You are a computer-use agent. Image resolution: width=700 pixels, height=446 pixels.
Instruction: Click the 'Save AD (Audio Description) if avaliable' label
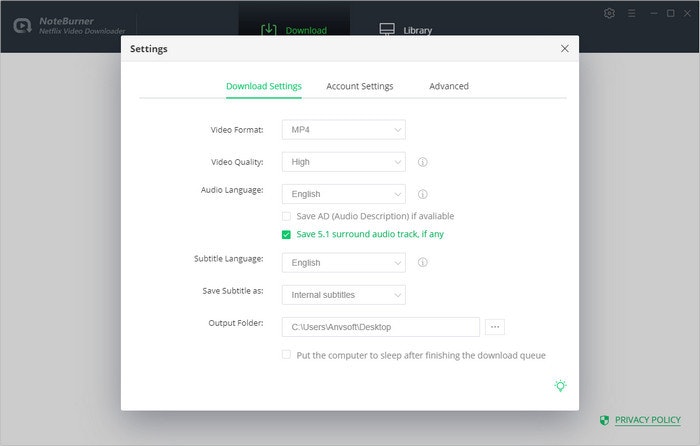click(375, 216)
